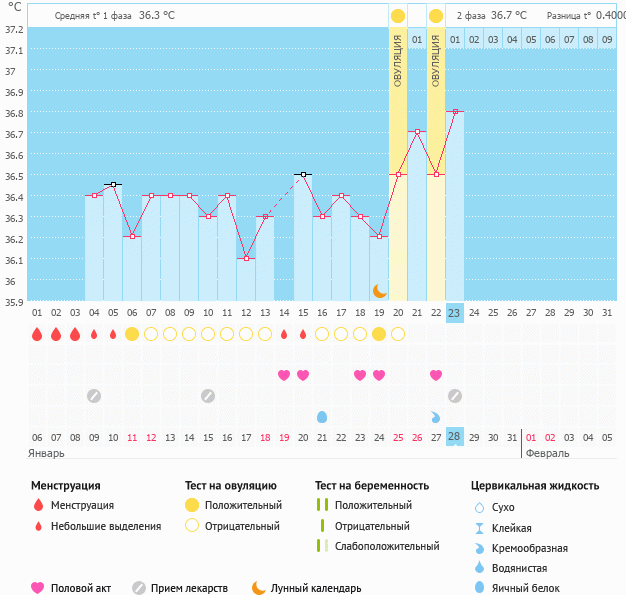The height and width of the screenshot is (595, 626).
Task: Select highlighted cycle day 23 on the axis
Action: [455, 312]
